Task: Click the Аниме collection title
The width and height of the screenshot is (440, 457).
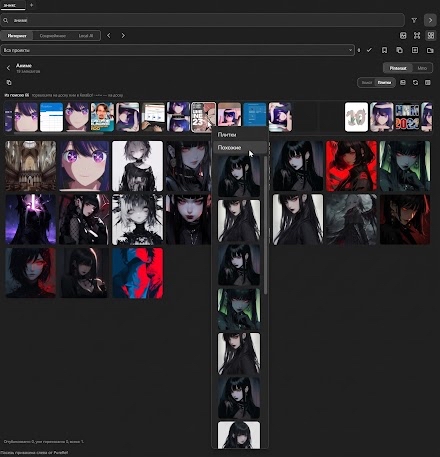Action: 24,66
